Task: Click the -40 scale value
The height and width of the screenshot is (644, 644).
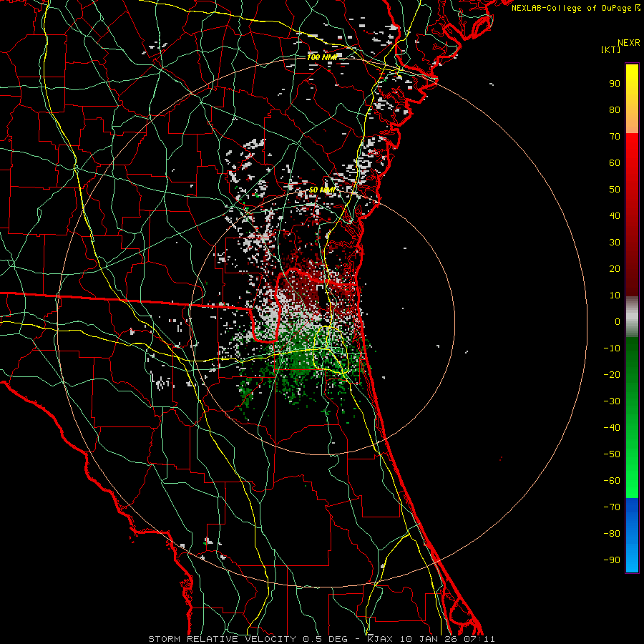Action: point(612,428)
